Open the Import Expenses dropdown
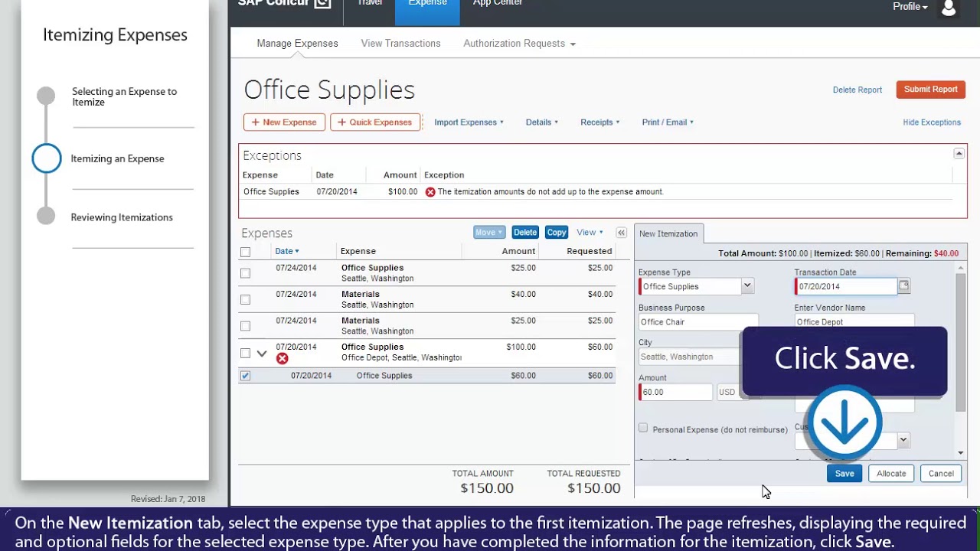This screenshot has width=980, height=551. 469,122
